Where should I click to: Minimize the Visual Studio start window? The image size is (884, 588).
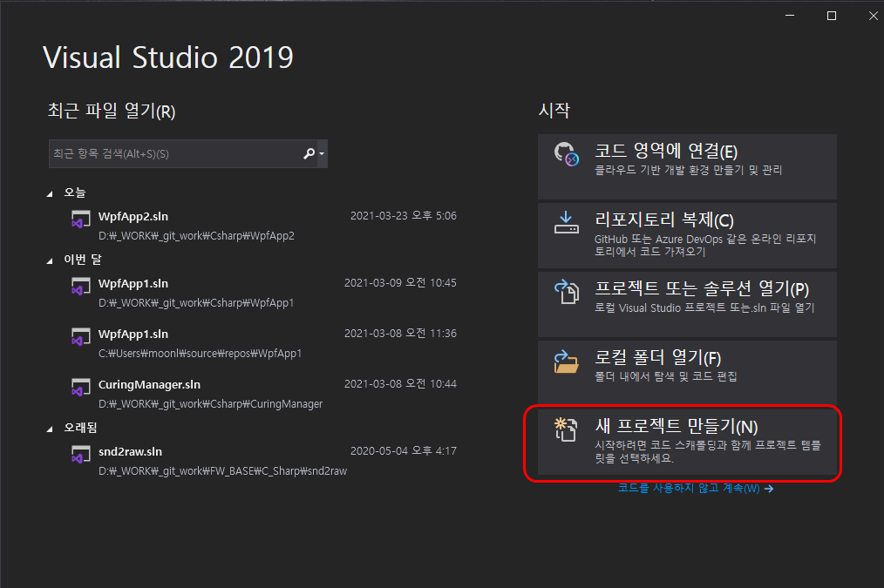coord(790,16)
